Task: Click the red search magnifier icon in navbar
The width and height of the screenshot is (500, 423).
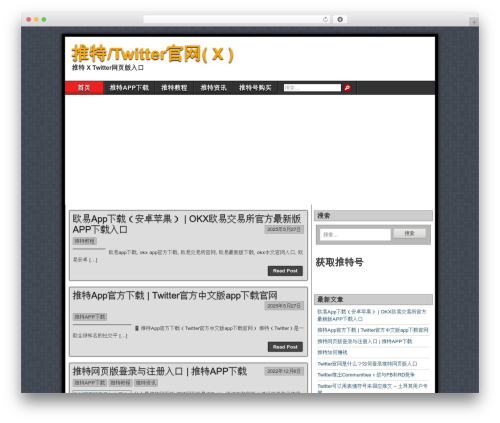Action: 347,88
